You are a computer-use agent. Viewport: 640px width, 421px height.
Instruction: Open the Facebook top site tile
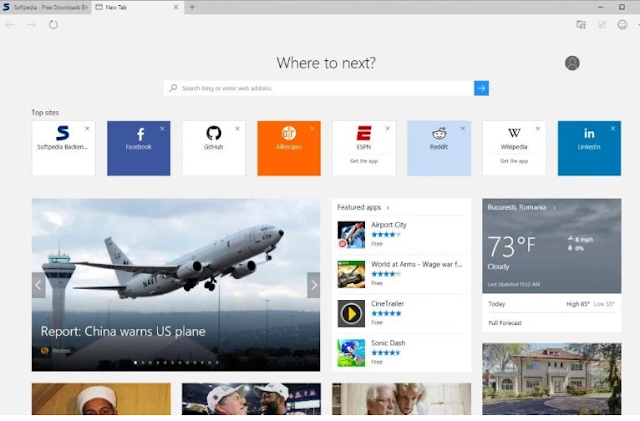point(139,148)
